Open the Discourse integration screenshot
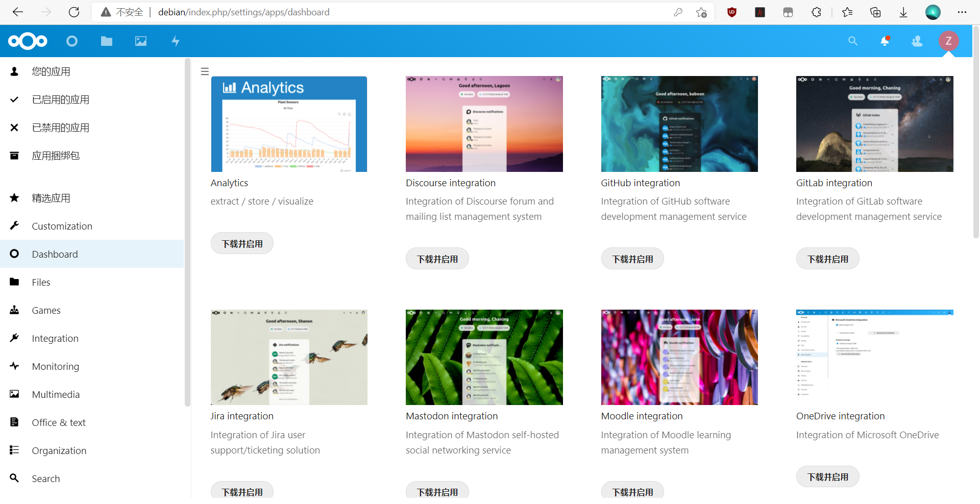 484,124
